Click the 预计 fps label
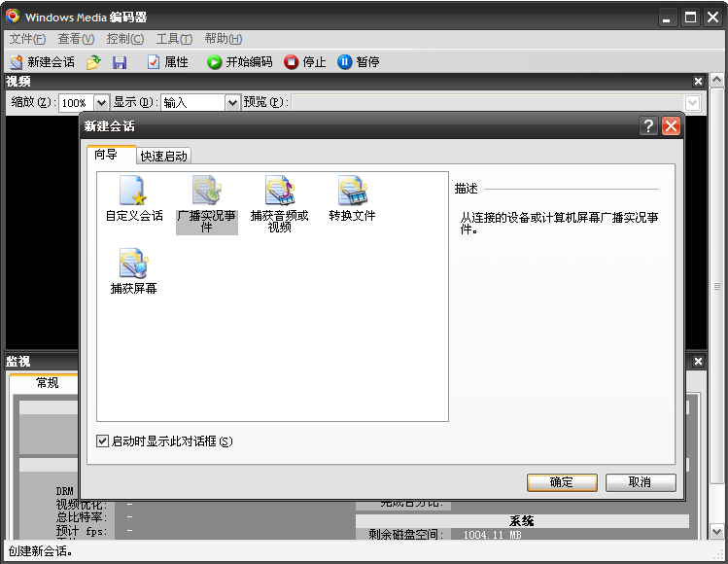This screenshot has height=564, width=728. click(82, 531)
